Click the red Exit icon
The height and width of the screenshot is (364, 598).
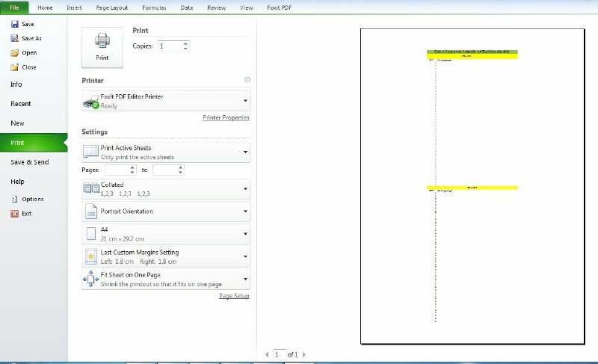click(14, 214)
